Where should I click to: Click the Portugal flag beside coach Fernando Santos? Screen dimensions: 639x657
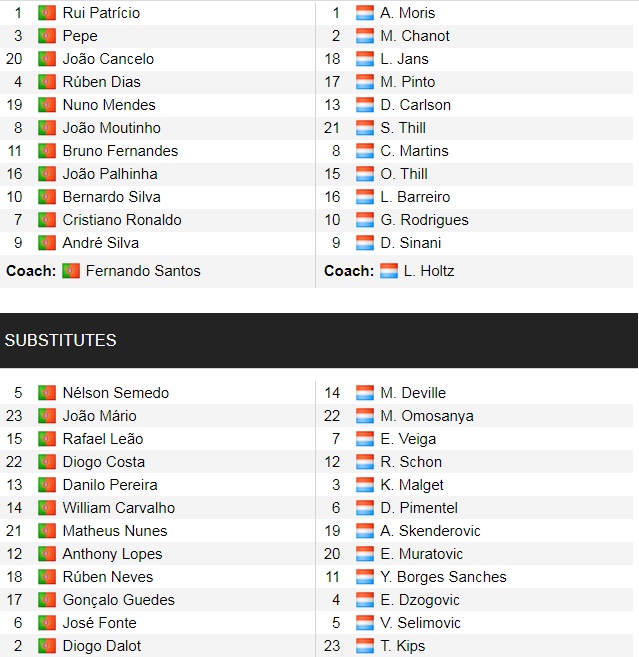[x=71, y=271]
